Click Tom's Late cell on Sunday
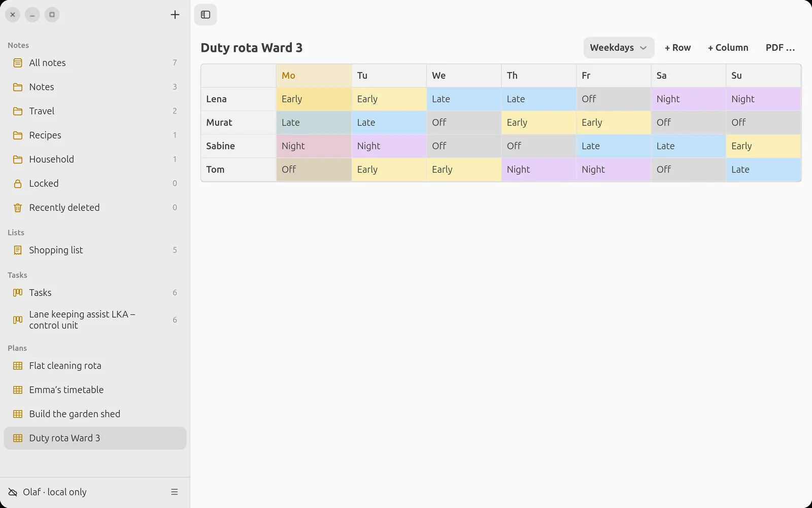The height and width of the screenshot is (508, 812). [763, 170]
